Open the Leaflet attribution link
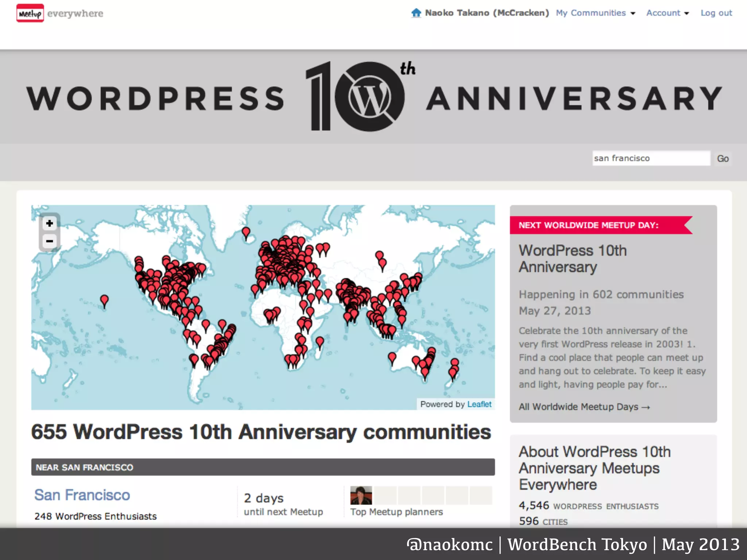 (479, 404)
